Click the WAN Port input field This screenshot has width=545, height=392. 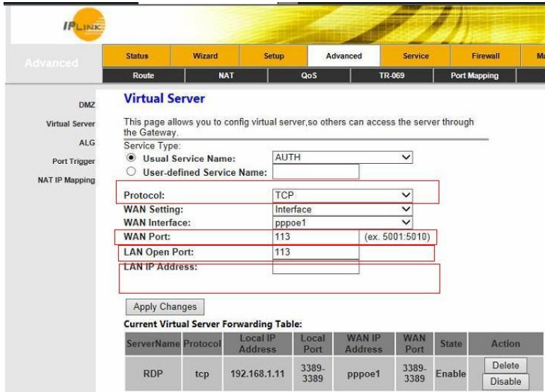pyautogui.click(x=315, y=236)
